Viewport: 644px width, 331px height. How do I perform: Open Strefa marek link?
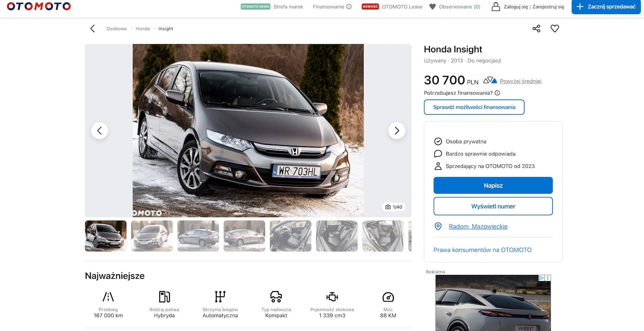coord(288,6)
